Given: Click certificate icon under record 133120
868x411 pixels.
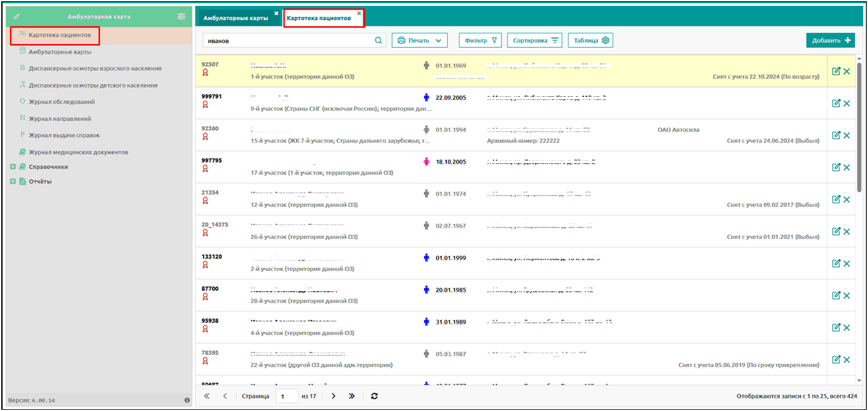Looking at the screenshot, I should 205,265.
